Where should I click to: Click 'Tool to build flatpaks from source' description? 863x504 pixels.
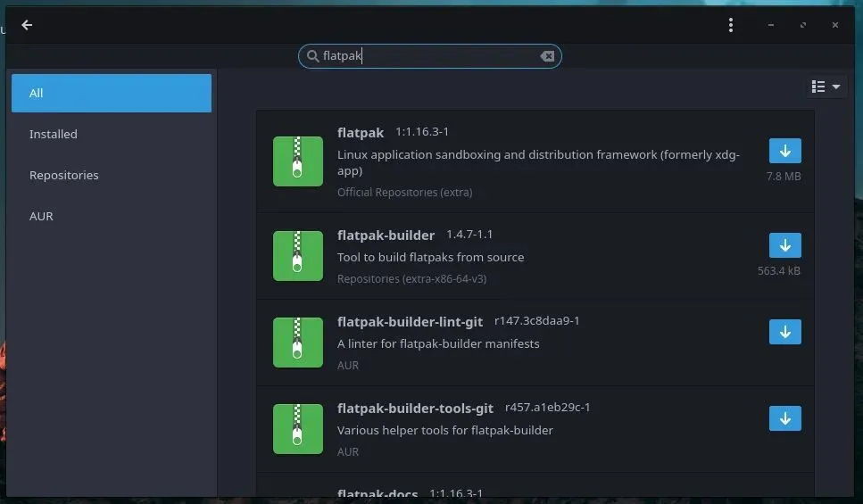[430, 258]
